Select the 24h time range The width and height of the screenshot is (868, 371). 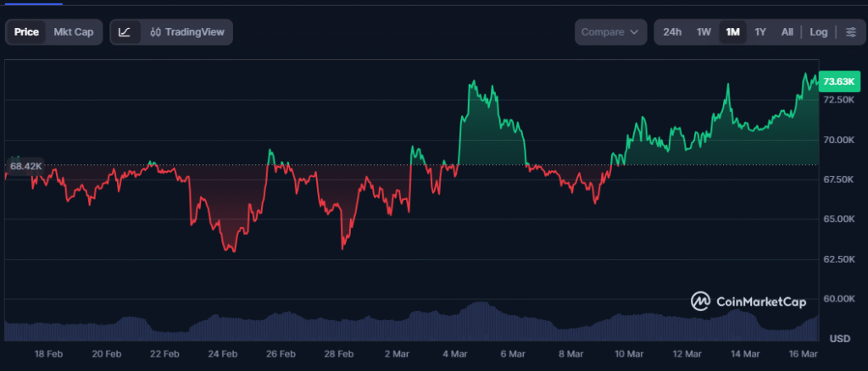pyautogui.click(x=672, y=32)
